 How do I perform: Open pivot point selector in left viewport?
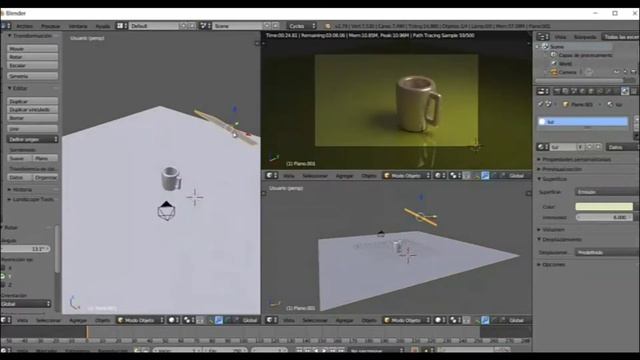tap(189, 320)
